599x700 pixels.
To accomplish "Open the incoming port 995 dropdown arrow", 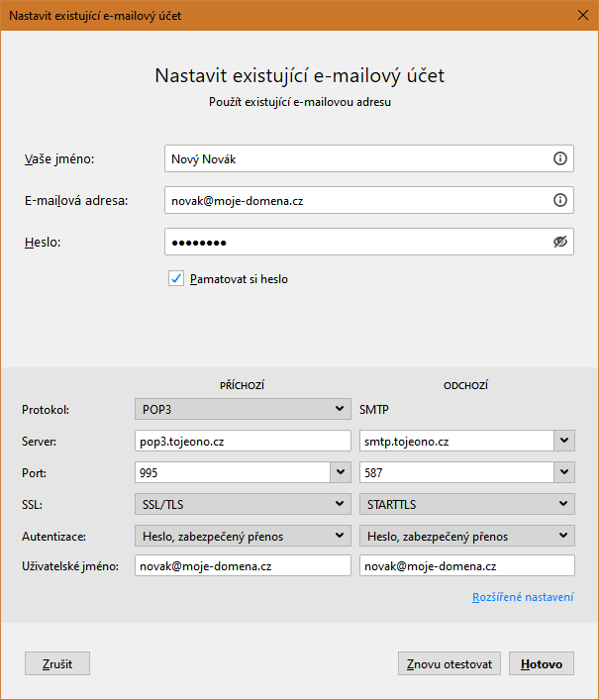I will [x=341, y=472].
